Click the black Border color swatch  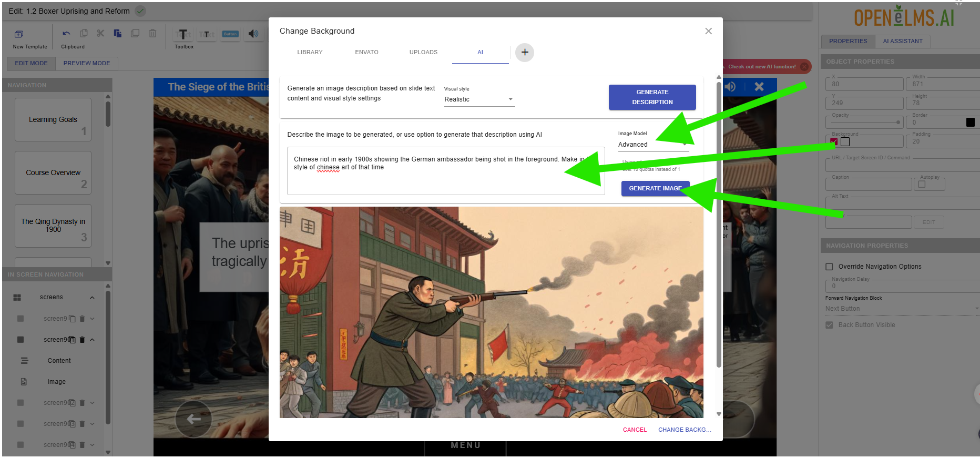point(970,123)
